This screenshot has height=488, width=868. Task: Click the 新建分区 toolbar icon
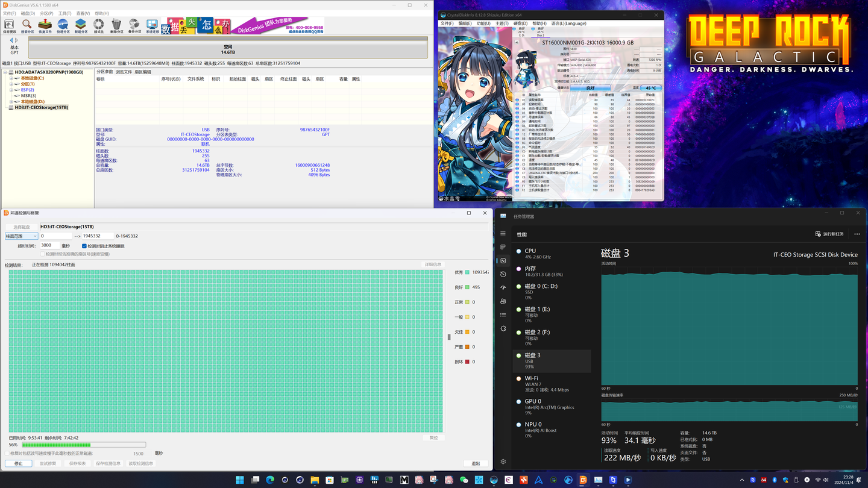click(x=81, y=26)
